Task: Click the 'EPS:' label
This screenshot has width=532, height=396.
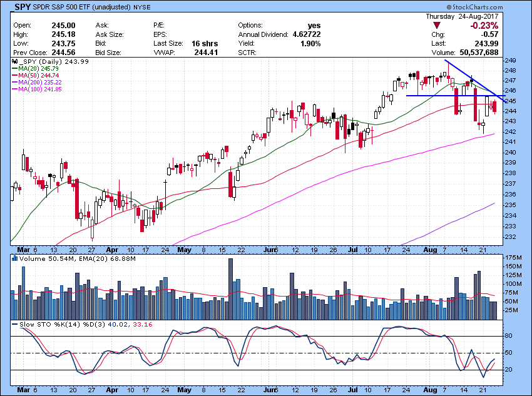Action: coord(160,34)
